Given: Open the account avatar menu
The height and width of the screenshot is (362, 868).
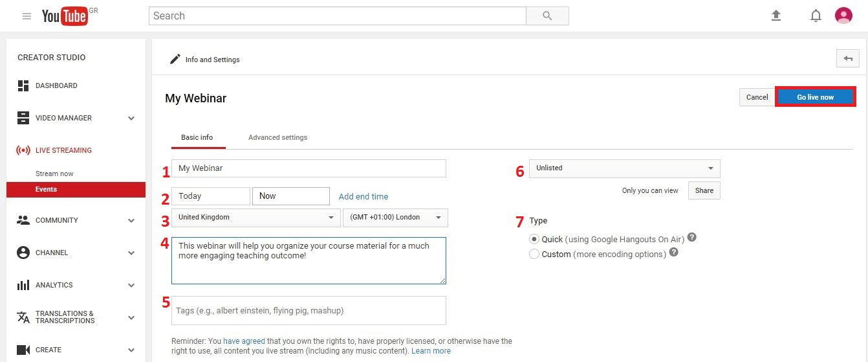Looking at the screenshot, I should 843,16.
